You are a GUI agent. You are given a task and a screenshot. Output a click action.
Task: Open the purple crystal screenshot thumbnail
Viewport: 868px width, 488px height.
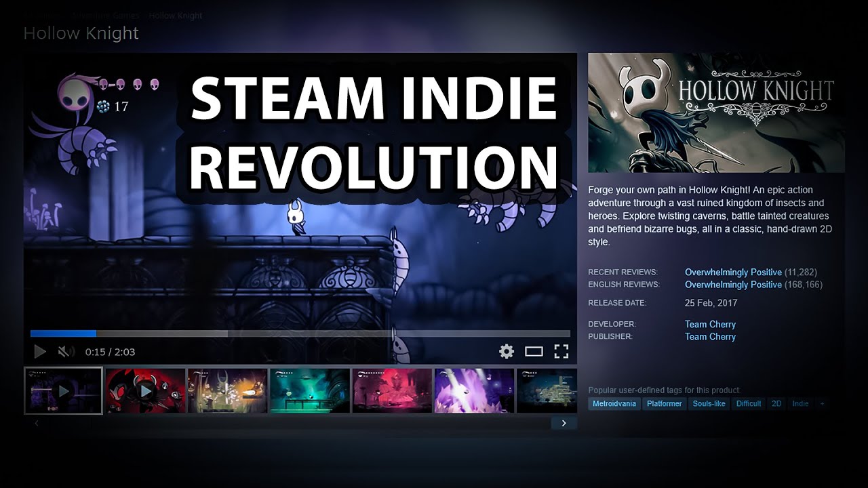[474, 390]
